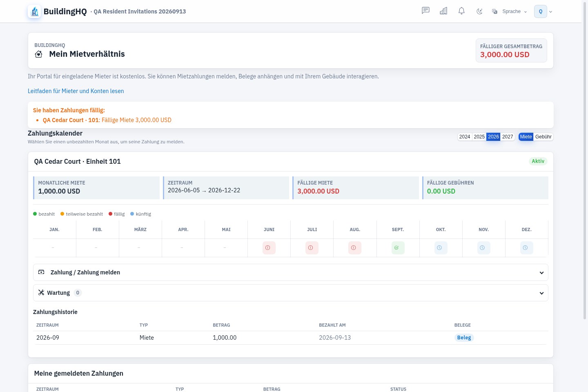
Task: Open the buildings icon in header
Action: click(443, 11)
